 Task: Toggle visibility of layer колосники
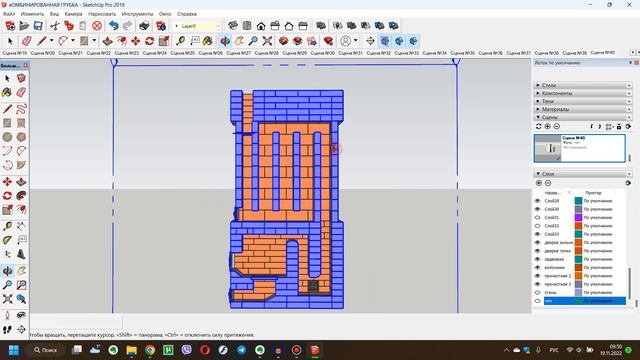point(538,267)
